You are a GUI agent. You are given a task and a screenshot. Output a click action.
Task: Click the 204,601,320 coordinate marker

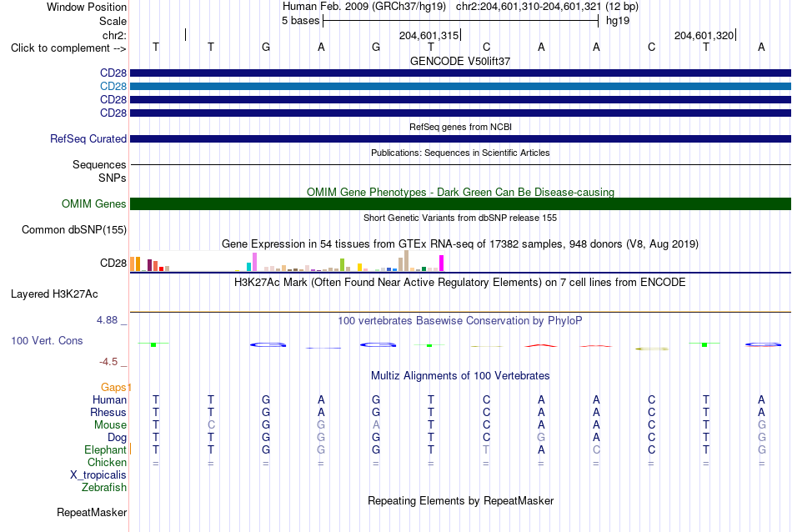[704, 35]
